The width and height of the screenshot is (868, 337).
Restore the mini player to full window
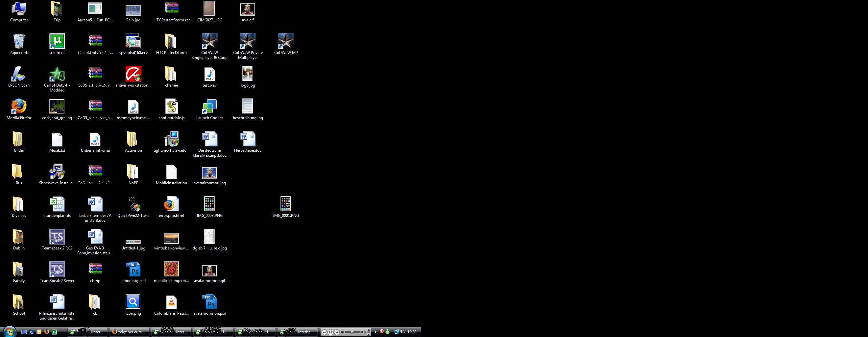(x=369, y=330)
